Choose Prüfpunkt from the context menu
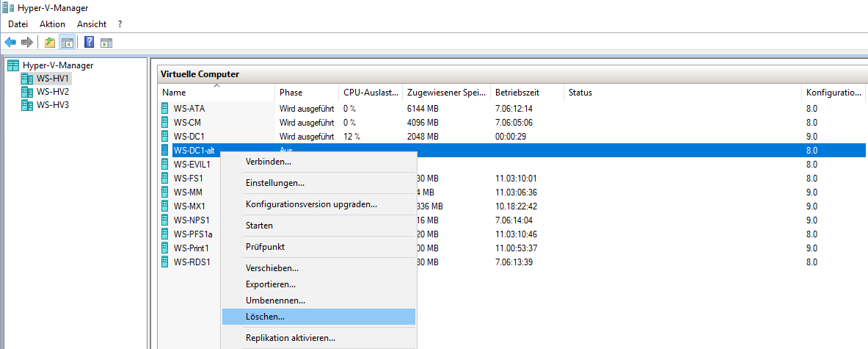 pyautogui.click(x=318, y=247)
